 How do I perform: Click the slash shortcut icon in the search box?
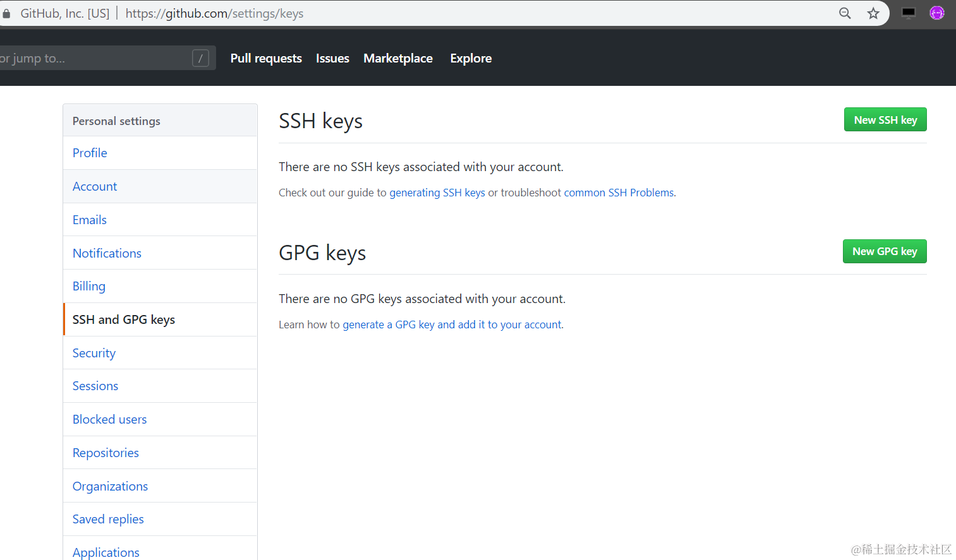pos(200,58)
